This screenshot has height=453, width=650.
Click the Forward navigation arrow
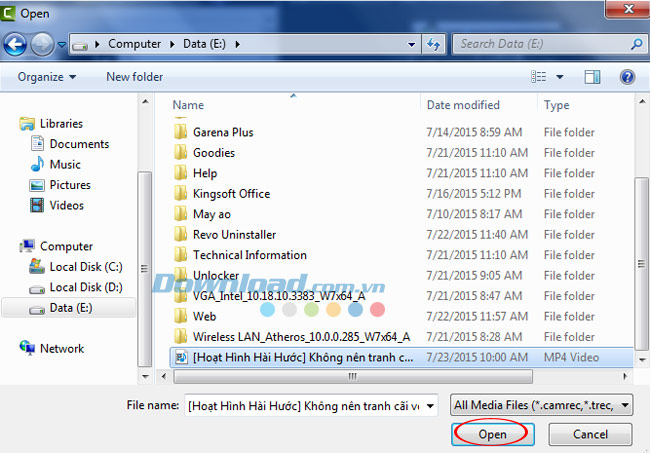[42, 44]
